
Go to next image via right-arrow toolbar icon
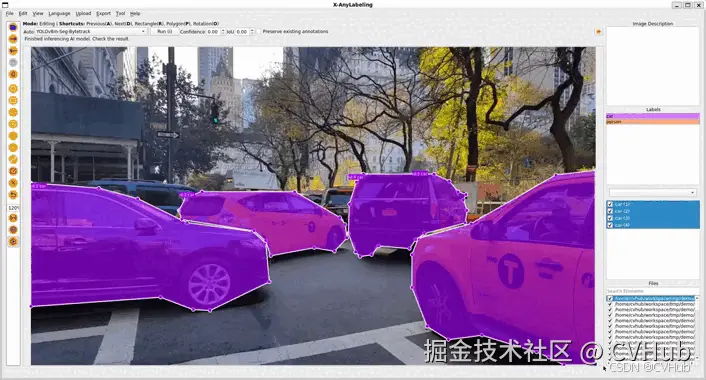pos(13,39)
